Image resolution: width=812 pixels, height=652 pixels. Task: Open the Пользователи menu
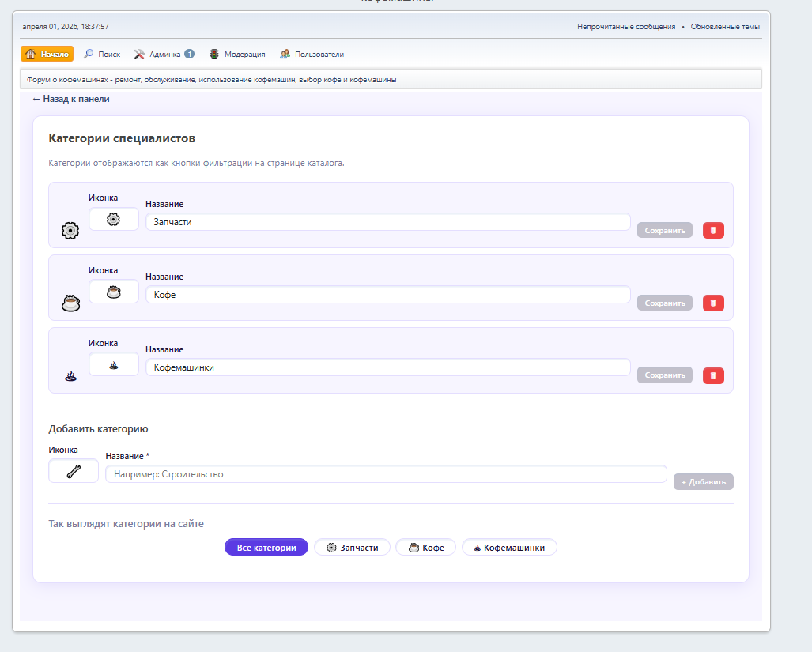(x=312, y=55)
